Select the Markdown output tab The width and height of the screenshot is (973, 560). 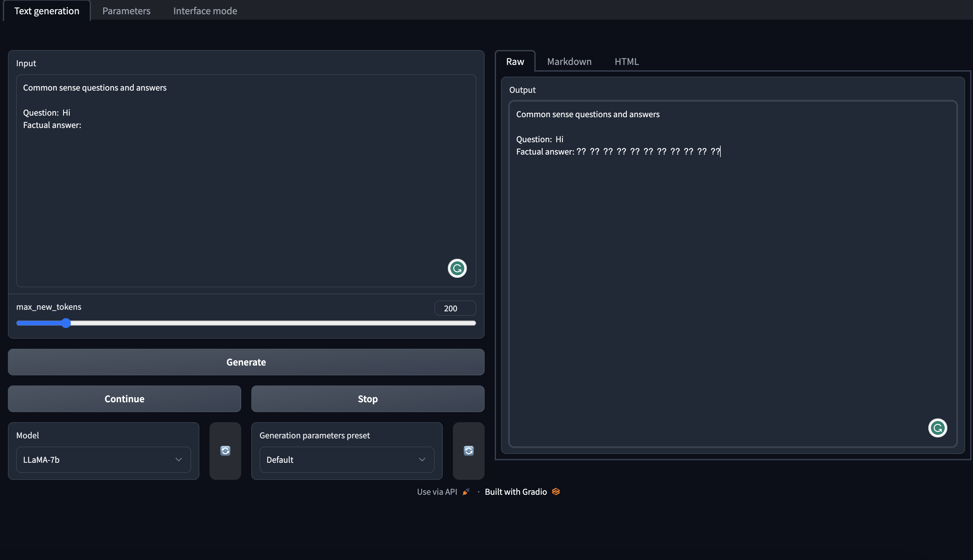pyautogui.click(x=569, y=61)
